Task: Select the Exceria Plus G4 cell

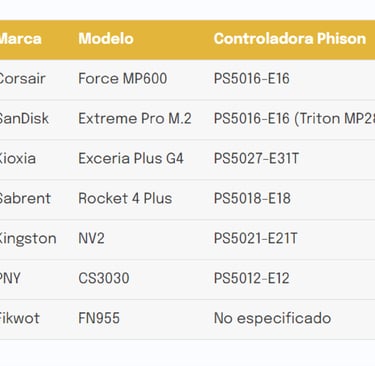Action: (x=131, y=159)
